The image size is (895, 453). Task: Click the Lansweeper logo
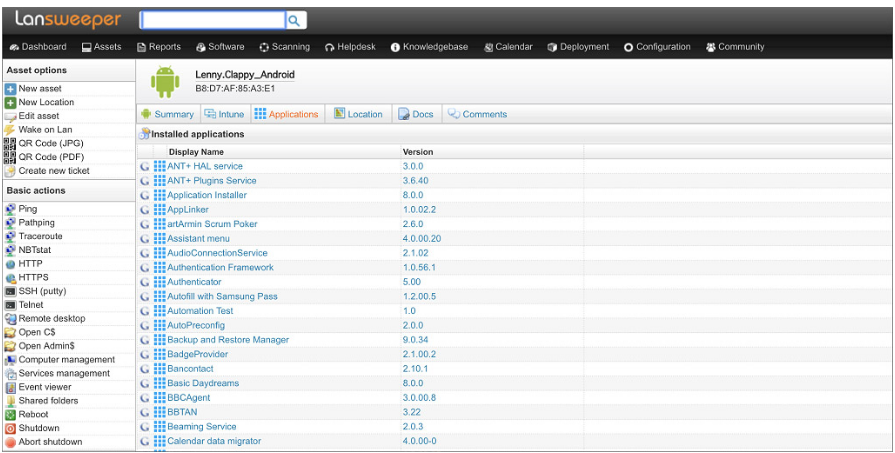[x=67, y=19]
